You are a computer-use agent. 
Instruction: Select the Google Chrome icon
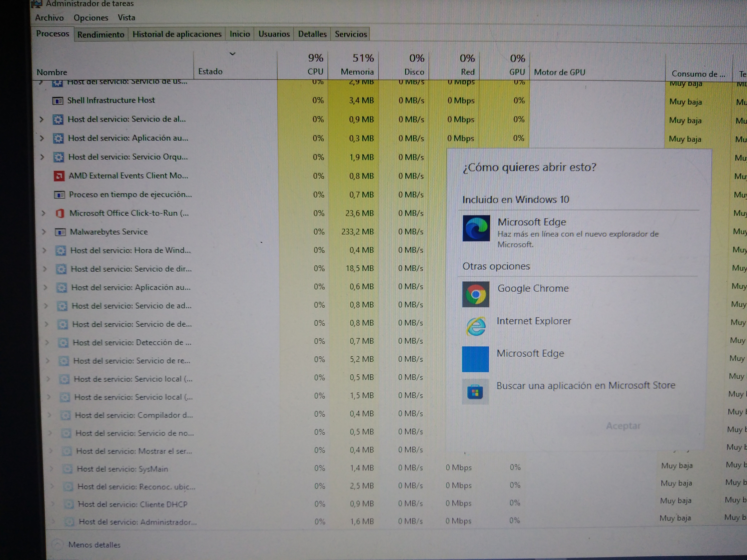point(475,294)
